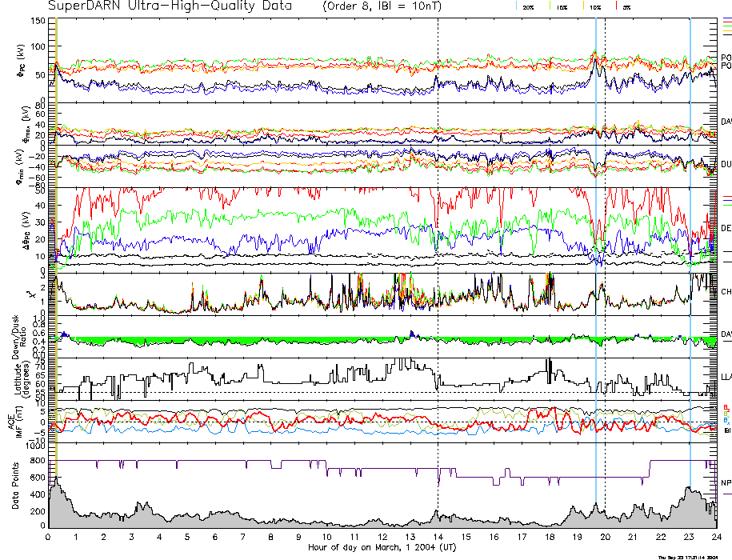The width and height of the screenshot is (732, 560).
Task: Click the x-axis tick label '14'
Action: click(438, 537)
